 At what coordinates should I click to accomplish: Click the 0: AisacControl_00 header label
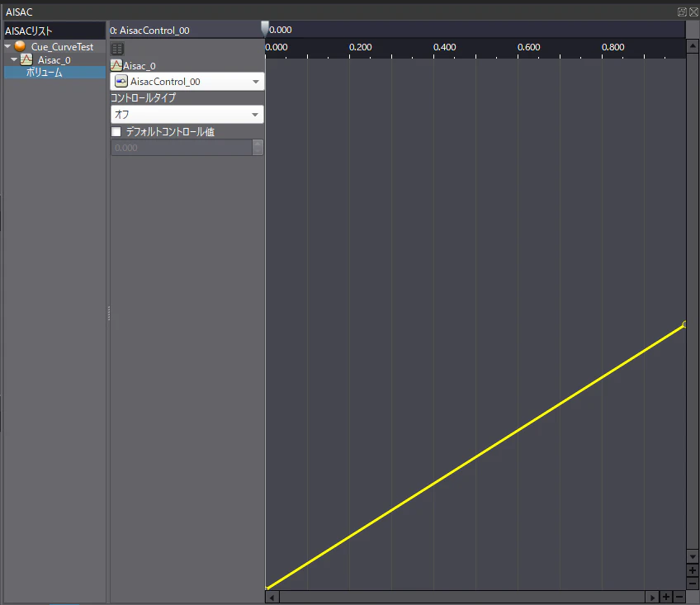tap(149, 31)
